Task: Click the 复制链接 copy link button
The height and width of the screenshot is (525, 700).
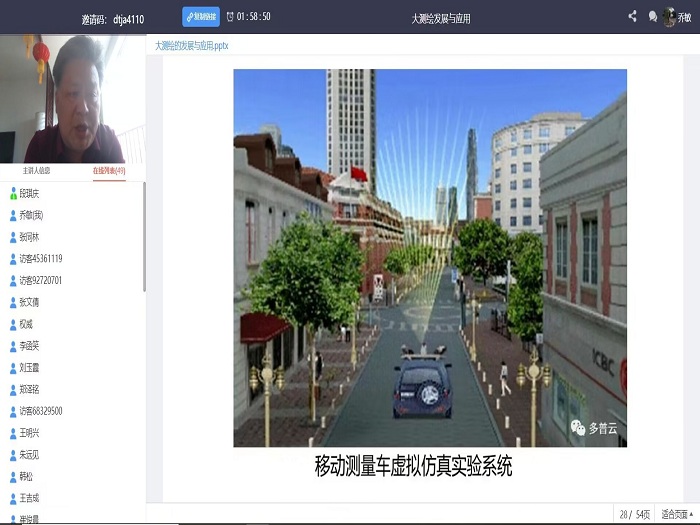Action: pos(201,17)
